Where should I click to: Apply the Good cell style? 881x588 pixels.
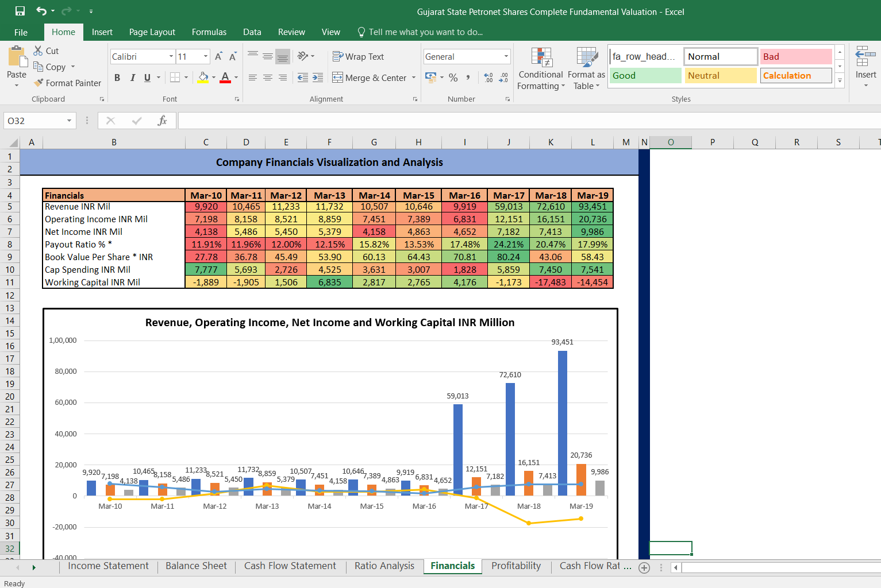[x=645, y=75]
